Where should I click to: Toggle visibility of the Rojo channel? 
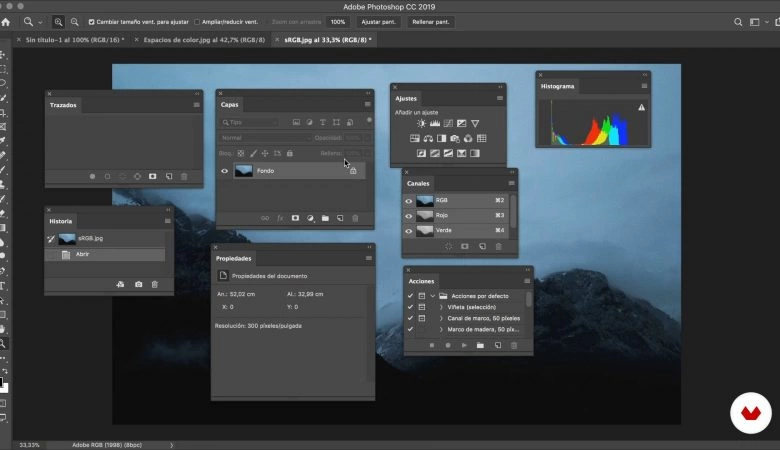coord(409,216)
